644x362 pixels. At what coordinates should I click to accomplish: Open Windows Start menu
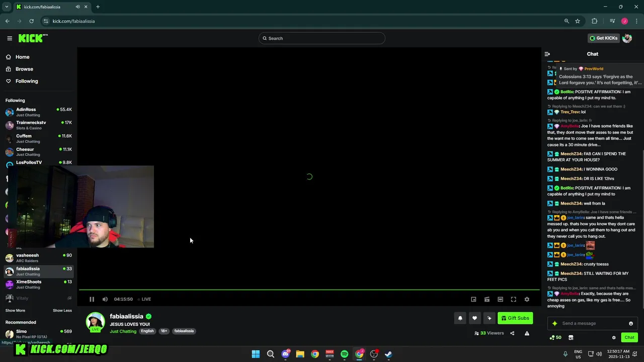[256, 354]
